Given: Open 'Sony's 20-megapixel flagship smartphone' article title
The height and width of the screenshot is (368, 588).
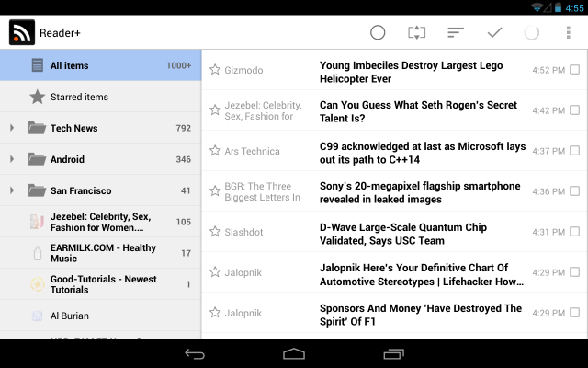Looking at the screenshot, I should (420, 192).
